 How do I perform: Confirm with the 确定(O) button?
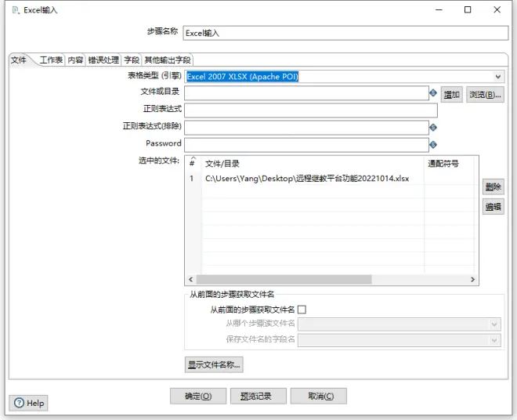click(198, 396)
